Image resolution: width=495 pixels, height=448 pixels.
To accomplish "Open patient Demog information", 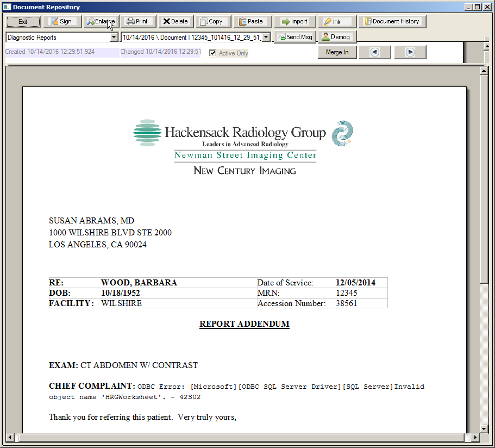I will 336,37.
